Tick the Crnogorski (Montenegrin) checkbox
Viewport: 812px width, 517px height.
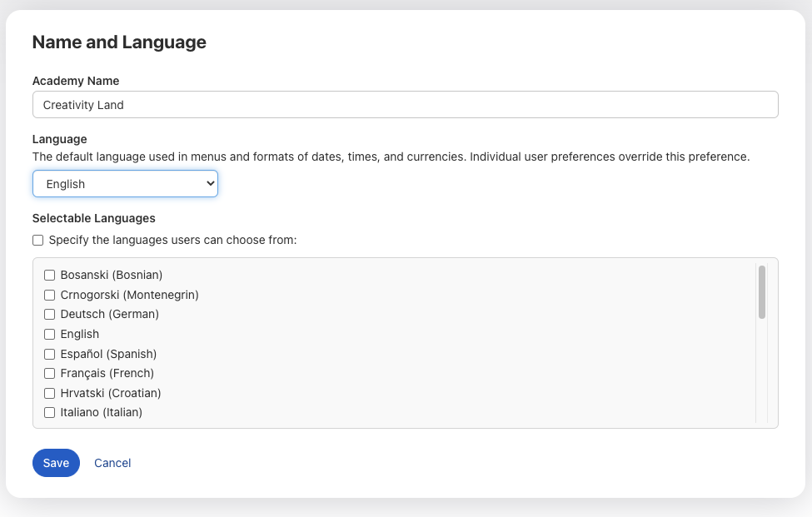[49, 295]
